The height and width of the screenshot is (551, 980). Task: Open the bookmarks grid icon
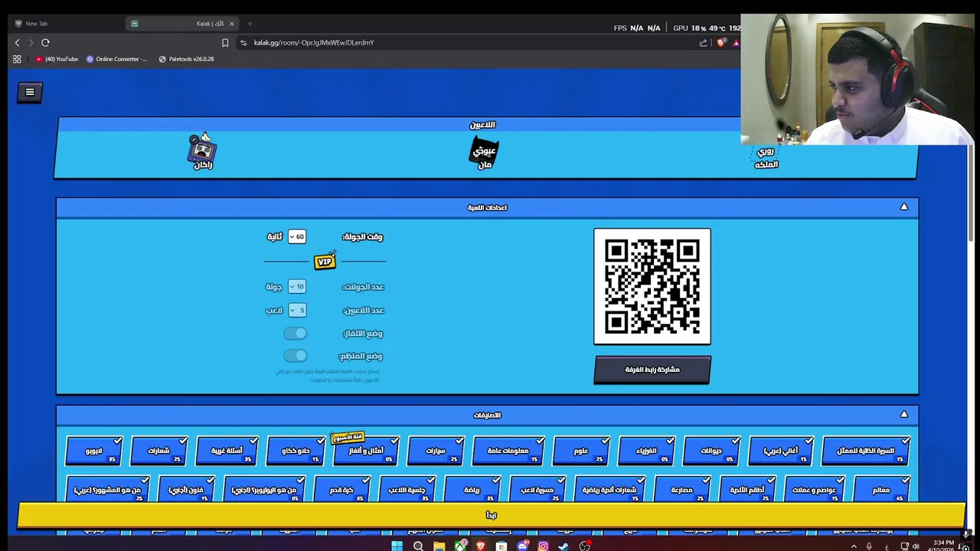point(17,59)
